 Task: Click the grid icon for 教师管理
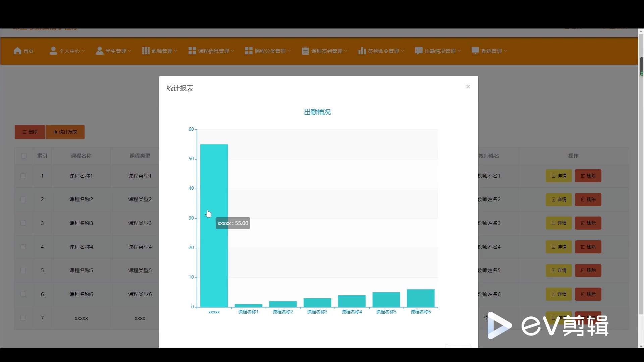coord(146,51)
